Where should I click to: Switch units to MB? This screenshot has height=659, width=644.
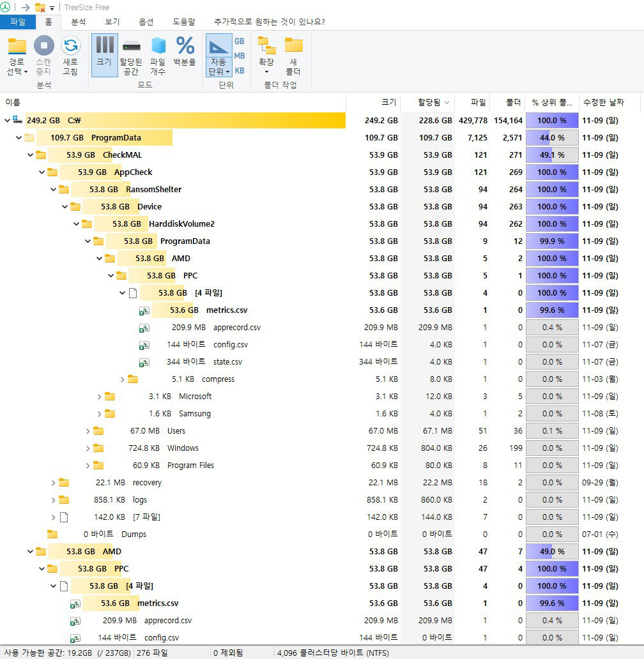pyautogui.click(x=239, y=56)
